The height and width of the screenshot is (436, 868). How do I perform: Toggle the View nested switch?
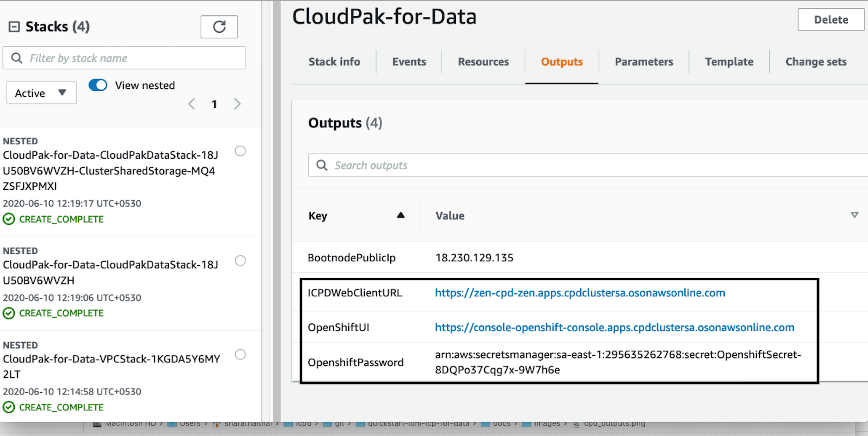point(98,85)
